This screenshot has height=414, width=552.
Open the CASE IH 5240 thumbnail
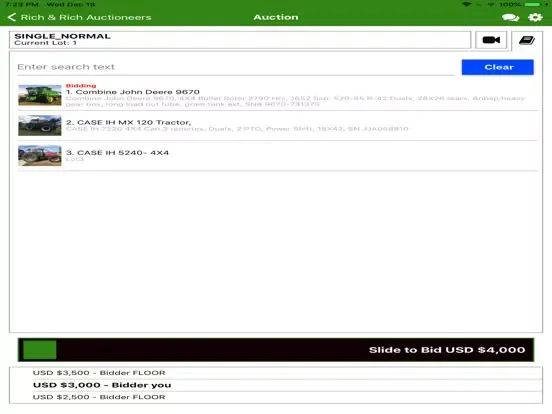click(x=40, y=156)
